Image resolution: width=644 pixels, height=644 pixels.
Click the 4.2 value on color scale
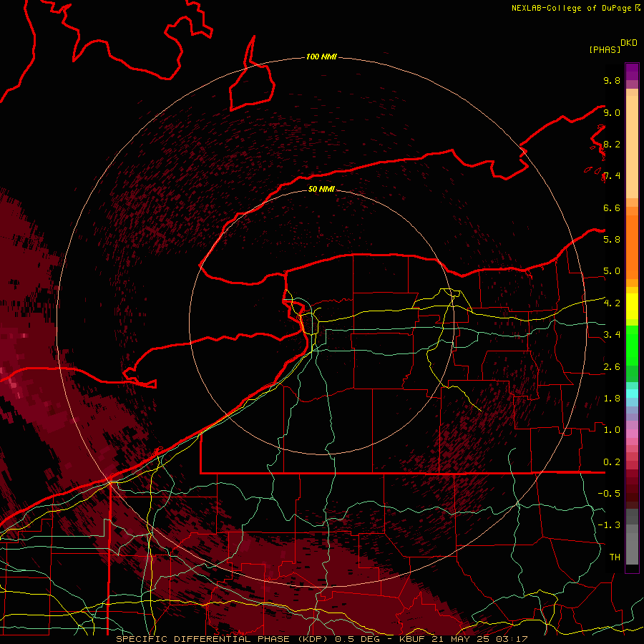[x=612, y=303]
